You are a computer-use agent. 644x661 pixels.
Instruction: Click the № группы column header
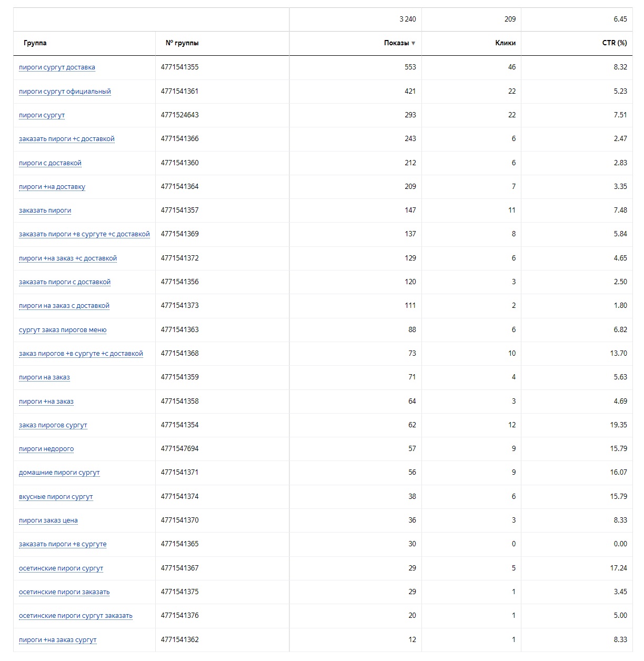pyautogui.click(x=182, y=43)
